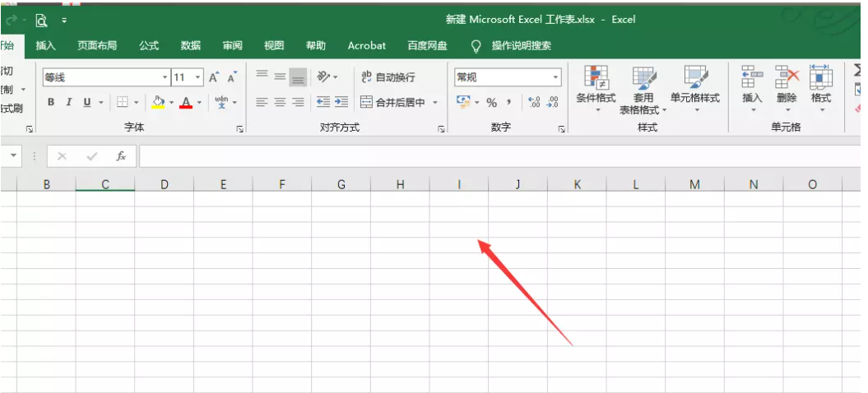Open 条件格式 conditional formatting

pyautogui.click(x=596, y=89)
